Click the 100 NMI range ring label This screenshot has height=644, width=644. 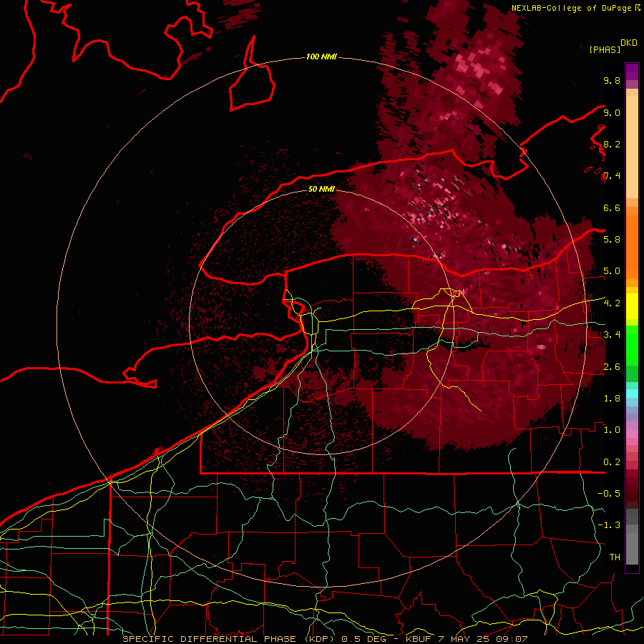point(321,57)
